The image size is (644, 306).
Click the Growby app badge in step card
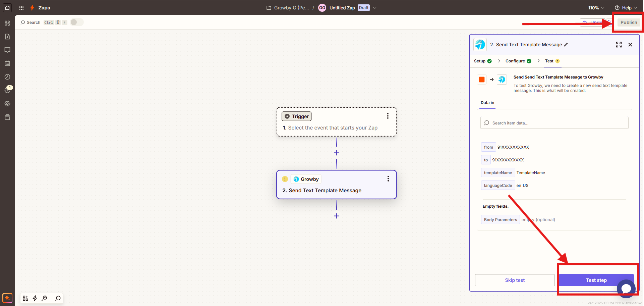pos(306,179)
